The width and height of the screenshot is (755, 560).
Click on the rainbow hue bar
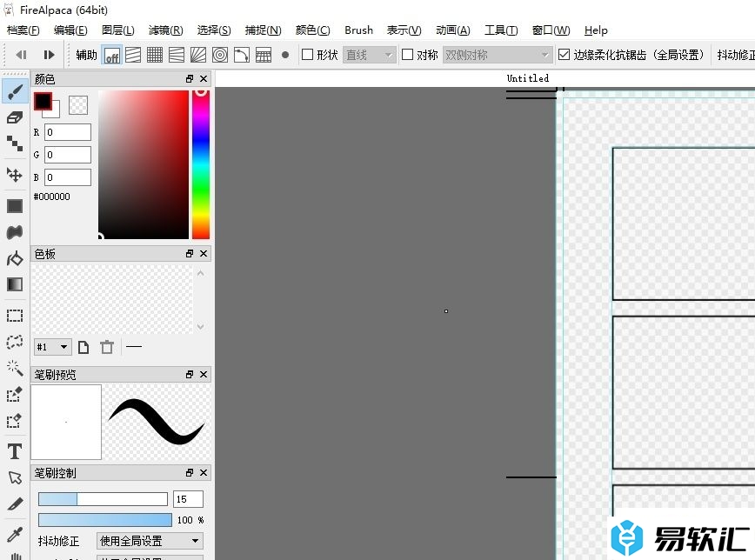click(x=201, y=164)
